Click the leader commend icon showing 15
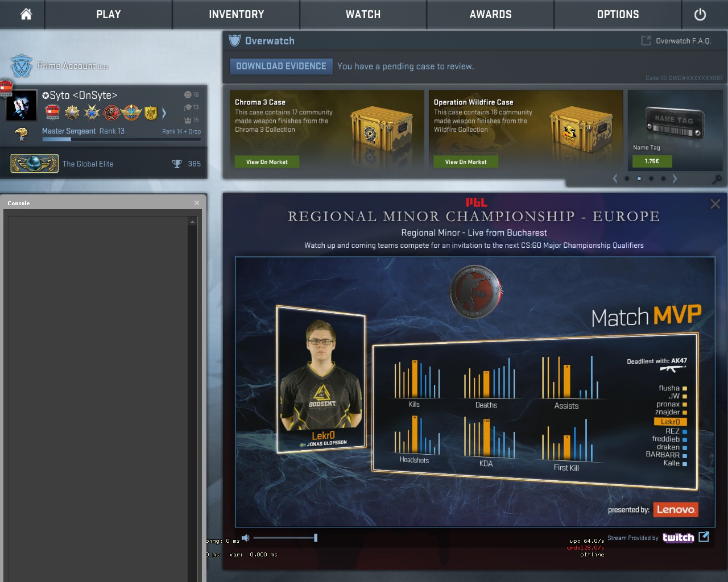The height and width of the screenshot is (582, 728). [x=188, y=120]
